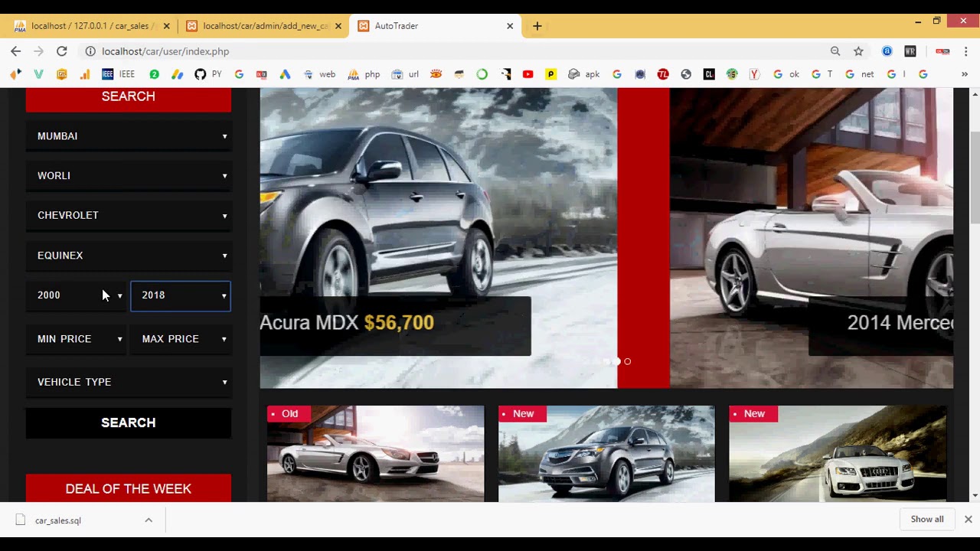The height and width of the screenshot is (551, 980).
Task: Select the last slider pagination dot
Action: coord(627,362)
